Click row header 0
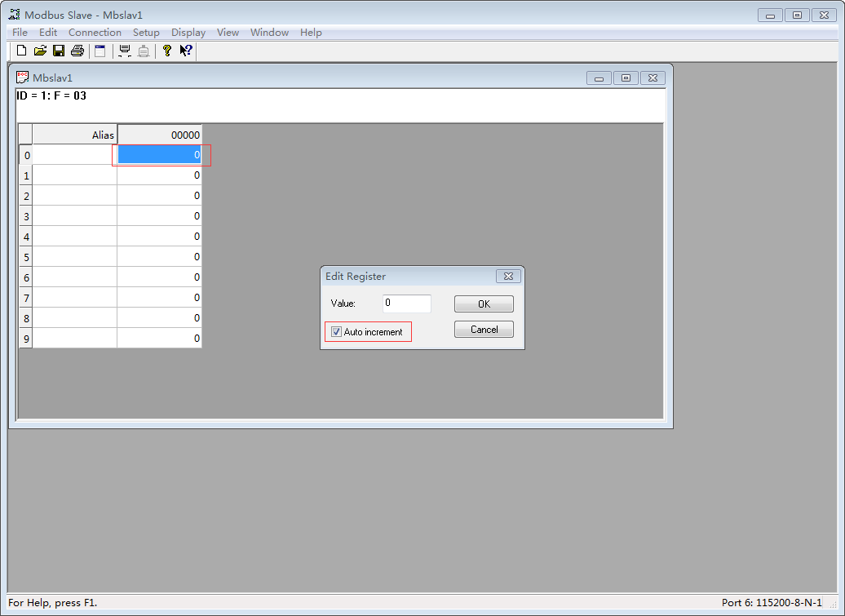 click(26, 155)
